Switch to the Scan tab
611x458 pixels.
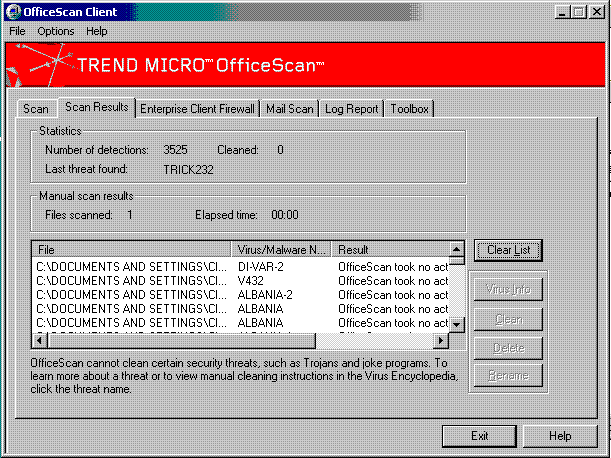[x=36, y=109]
